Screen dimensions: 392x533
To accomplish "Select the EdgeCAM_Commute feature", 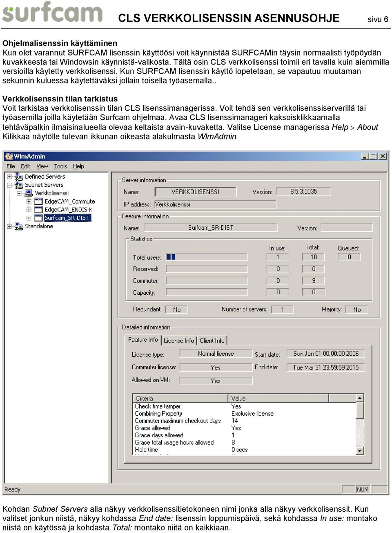I will click(69, 202).
